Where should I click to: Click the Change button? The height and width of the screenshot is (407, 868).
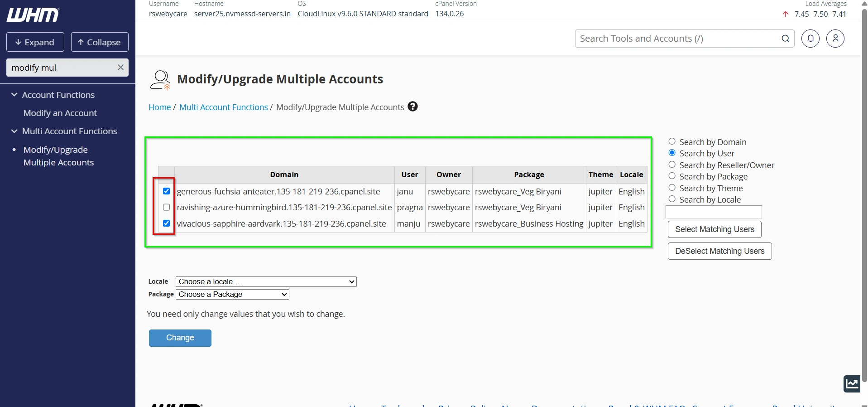180,338
